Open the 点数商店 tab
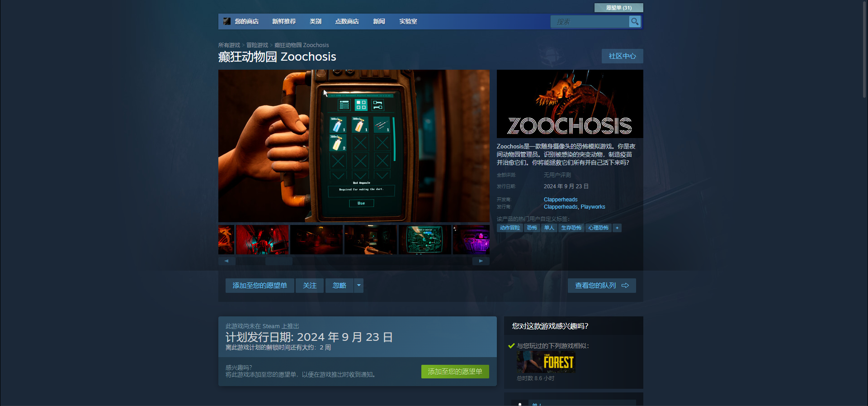Screen dimensions: 868x406 pos(347,21)
